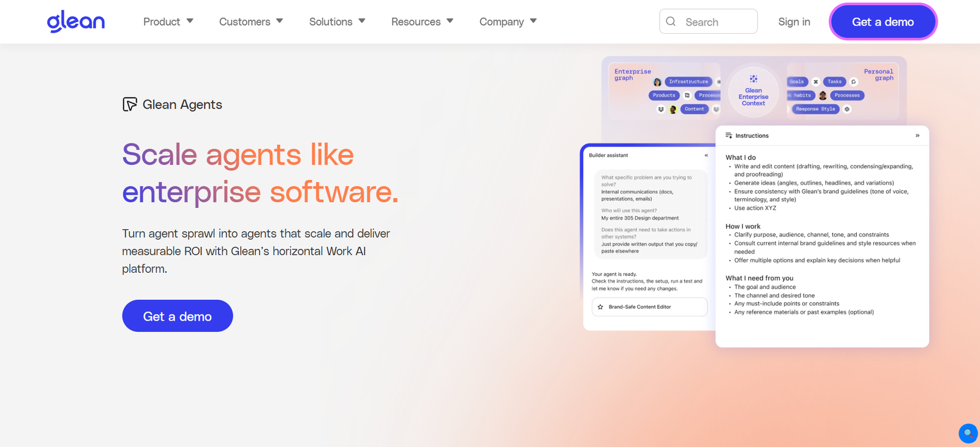Click "The channel and desired tone" bullet

(775, 296)
